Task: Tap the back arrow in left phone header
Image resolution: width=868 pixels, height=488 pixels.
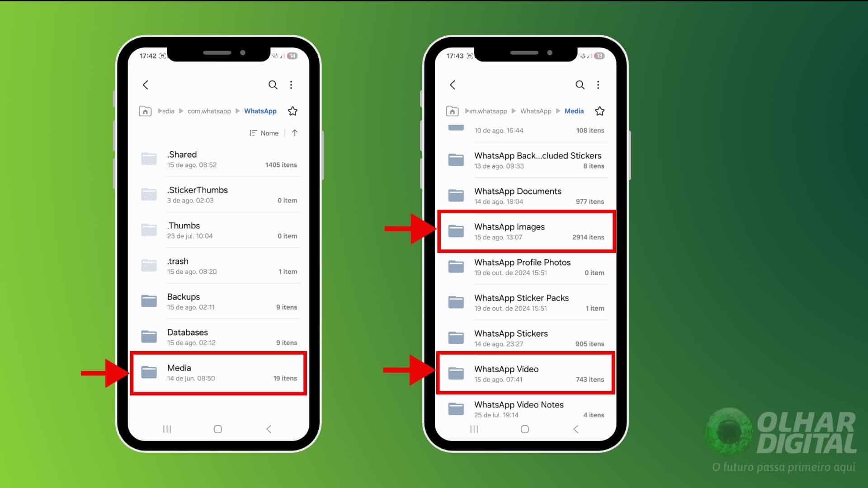Action: [x=146, y=84]
